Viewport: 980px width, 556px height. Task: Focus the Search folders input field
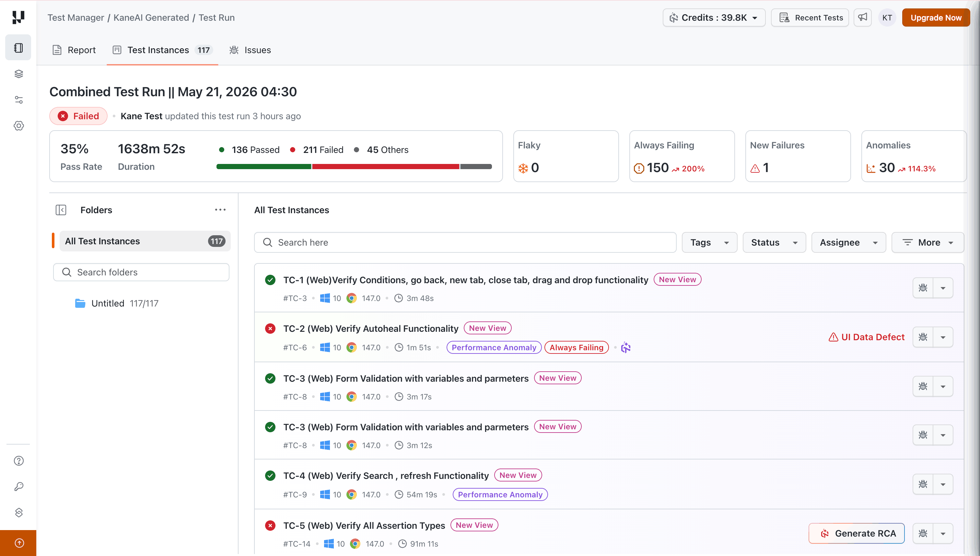coord(141,272)
